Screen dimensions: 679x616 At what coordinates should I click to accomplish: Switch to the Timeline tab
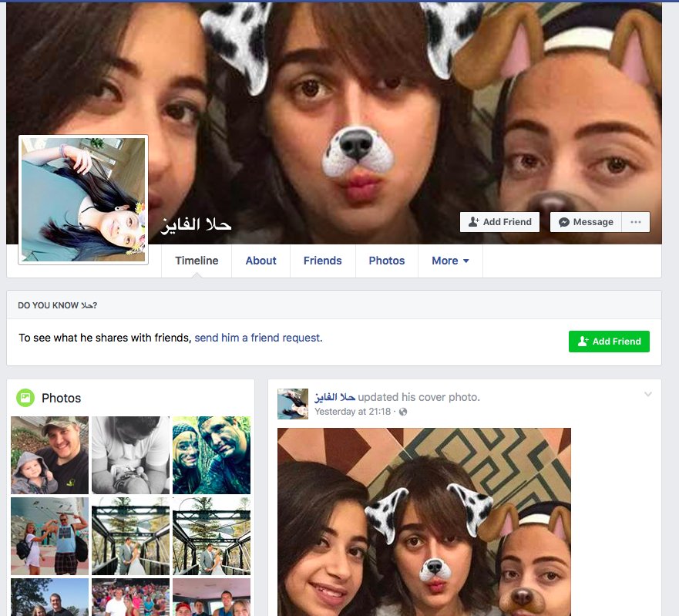(197, 261)
